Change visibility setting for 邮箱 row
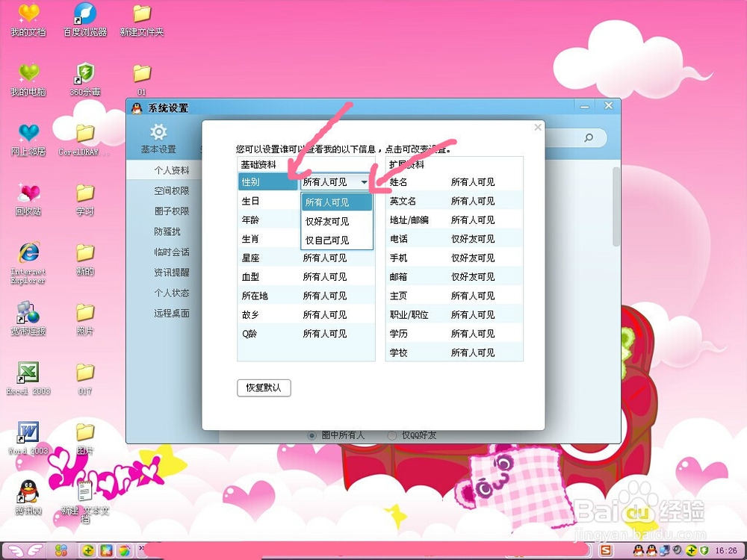 (473, 277)
